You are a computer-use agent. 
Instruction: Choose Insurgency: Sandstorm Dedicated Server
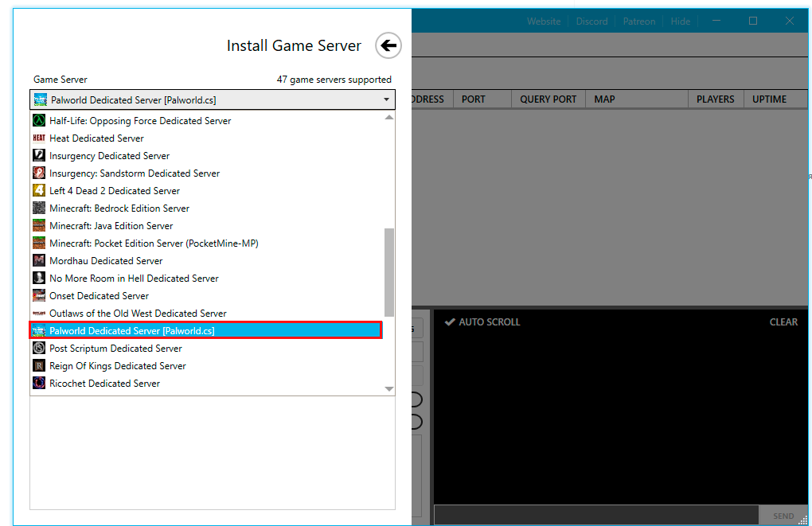(207, 173)
